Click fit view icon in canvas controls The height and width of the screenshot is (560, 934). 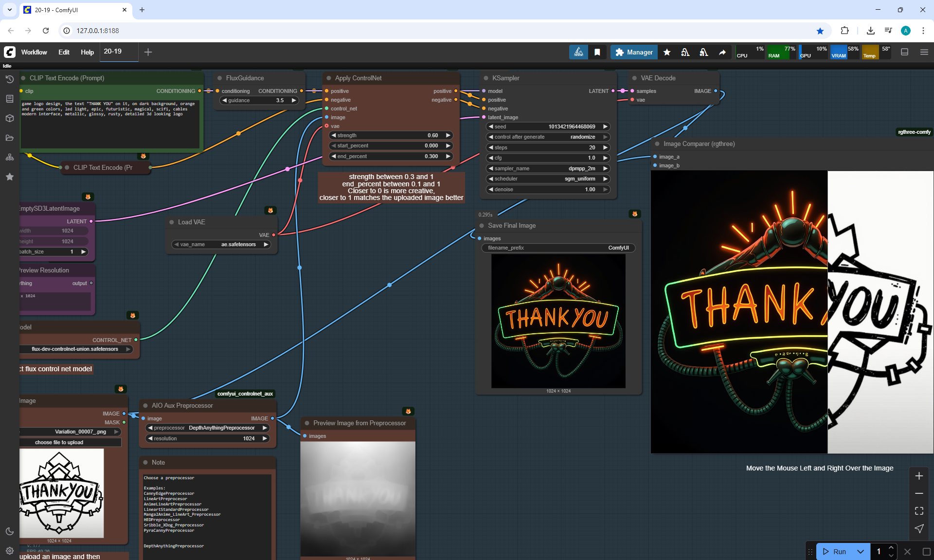tap(919, 511)
